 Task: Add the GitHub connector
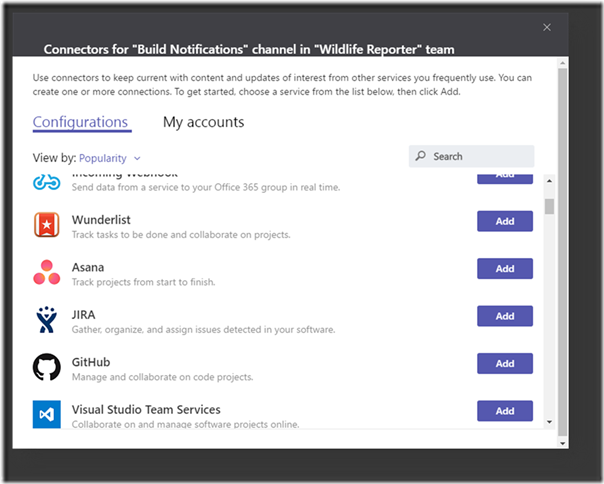pos(504,363)
